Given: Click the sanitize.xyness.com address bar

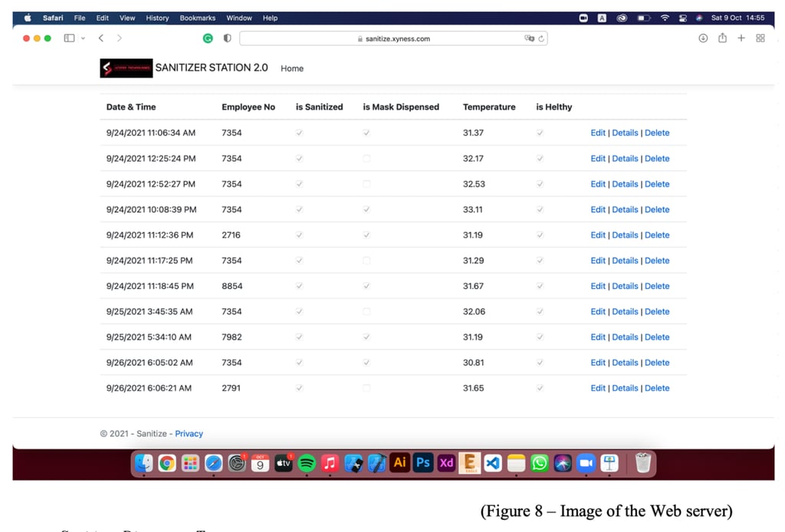Looking at the screenshot, I should [393, 38].
